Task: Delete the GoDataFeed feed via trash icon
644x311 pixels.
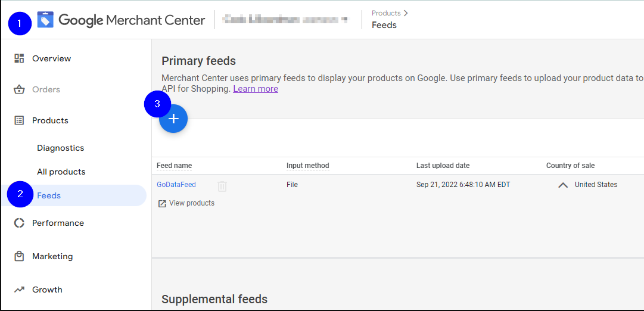Action: click(x=222, y=186)
